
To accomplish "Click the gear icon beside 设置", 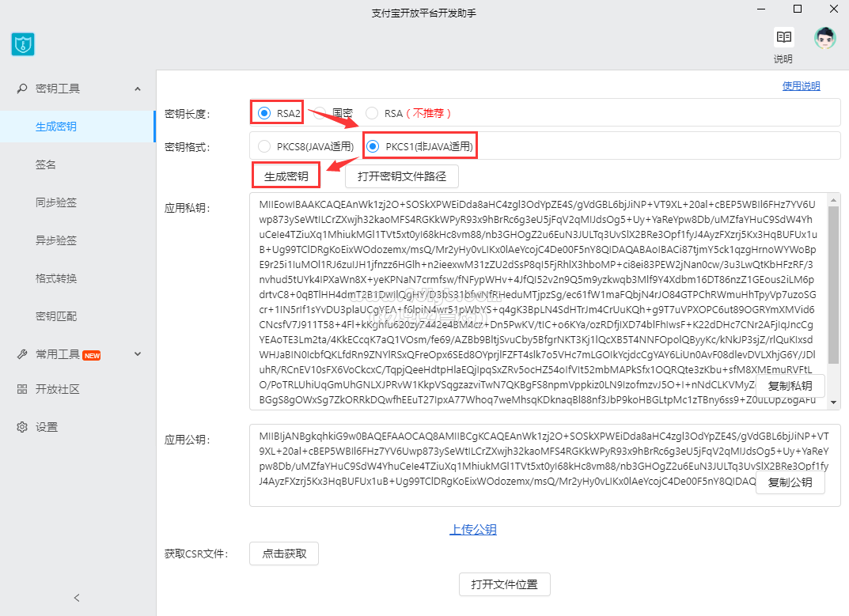I will pyautogui.click(x=22, y=427).
